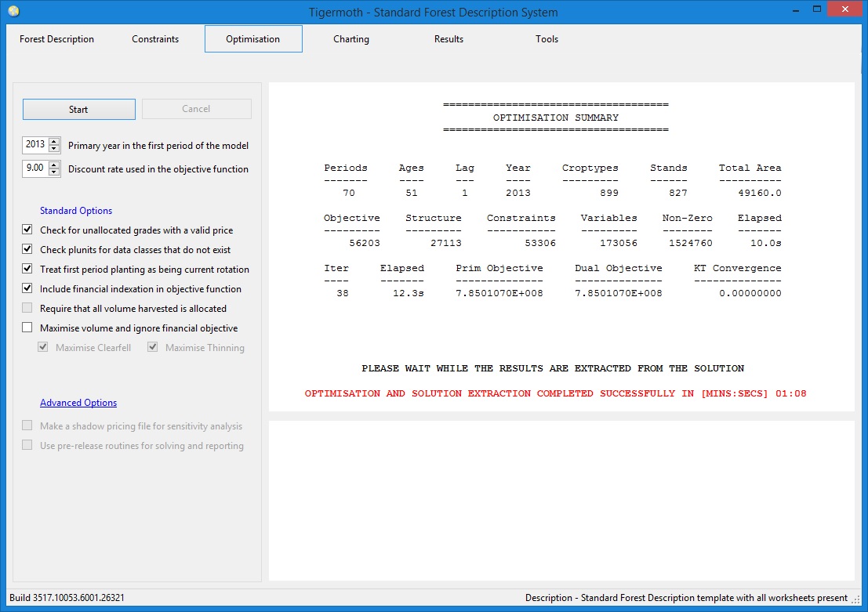Click the empty lower output panel
The width and height of the screenshot is (868, 612).
tap(561, 501)
